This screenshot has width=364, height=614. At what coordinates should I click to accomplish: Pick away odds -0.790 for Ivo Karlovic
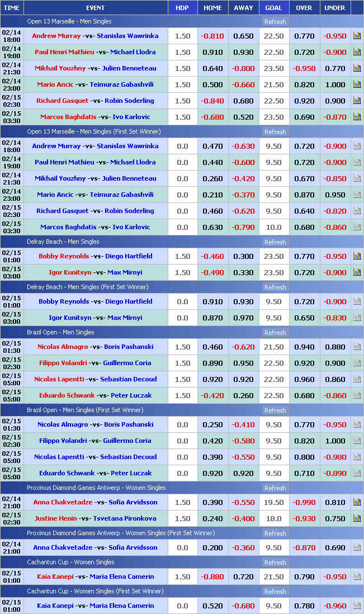[243, 227]
